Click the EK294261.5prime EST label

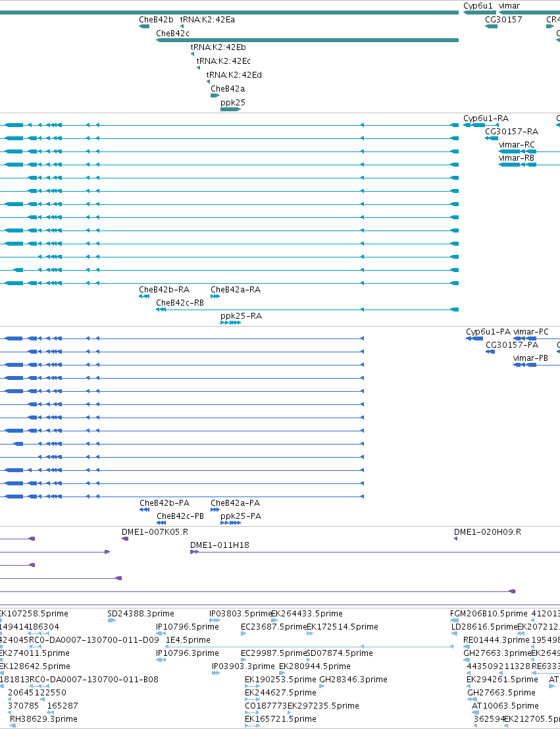(x=502, y=679)
